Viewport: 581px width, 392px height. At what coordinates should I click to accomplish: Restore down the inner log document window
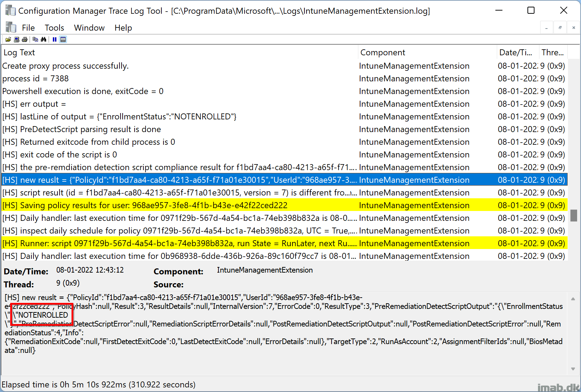(x=560, y=27)
